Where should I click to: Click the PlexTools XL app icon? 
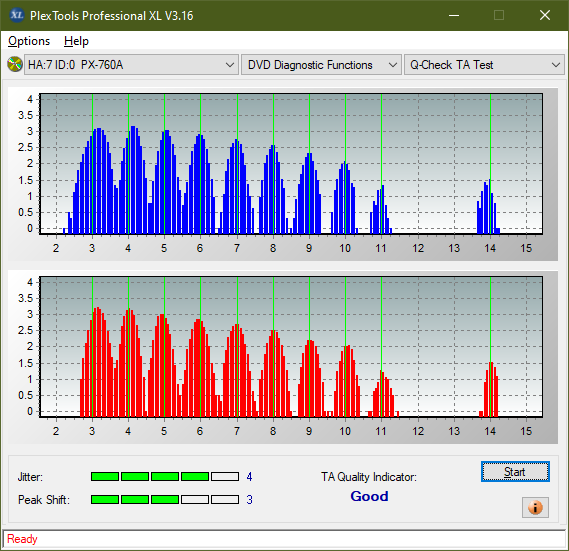pos(16,15)
